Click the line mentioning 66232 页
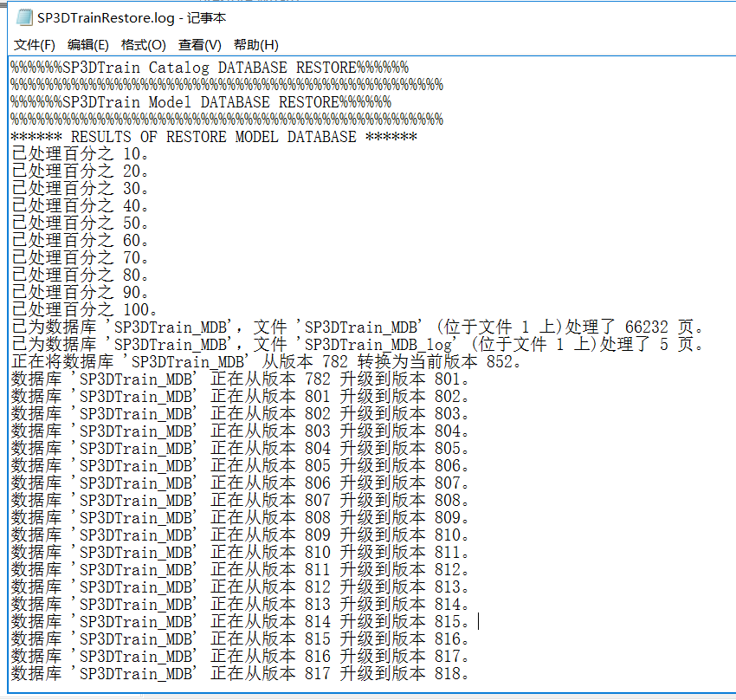 tap(358, 327)
